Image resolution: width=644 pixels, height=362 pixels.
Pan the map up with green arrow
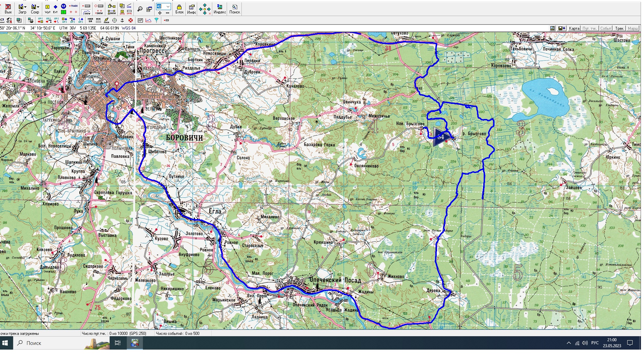pos(205,5)
